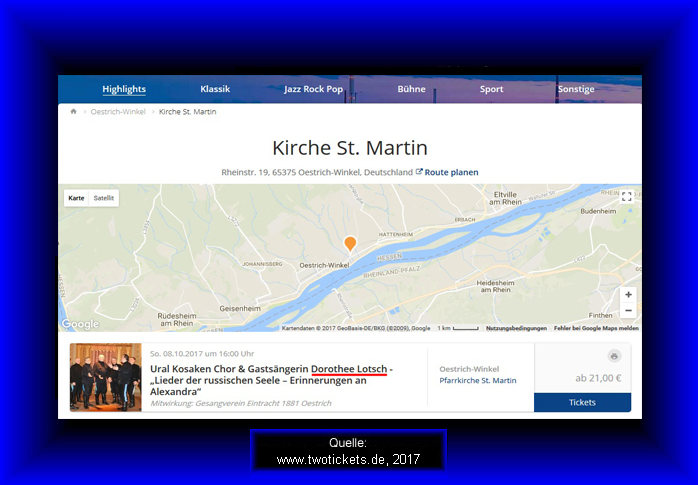Go to the Bühne category
Screen dimensions: 698x485
pyautogui.click(x=411, y=89)
